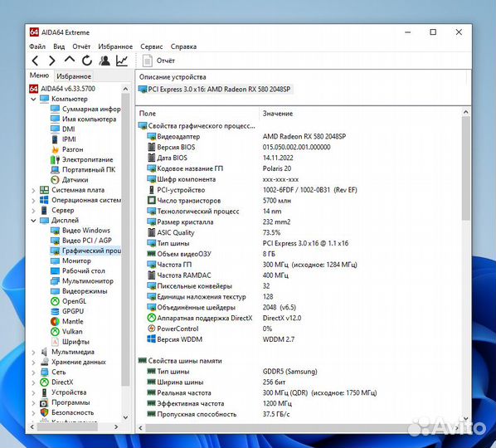
Task: Open the Mantle tree item
Action: (x=67, y=321)
